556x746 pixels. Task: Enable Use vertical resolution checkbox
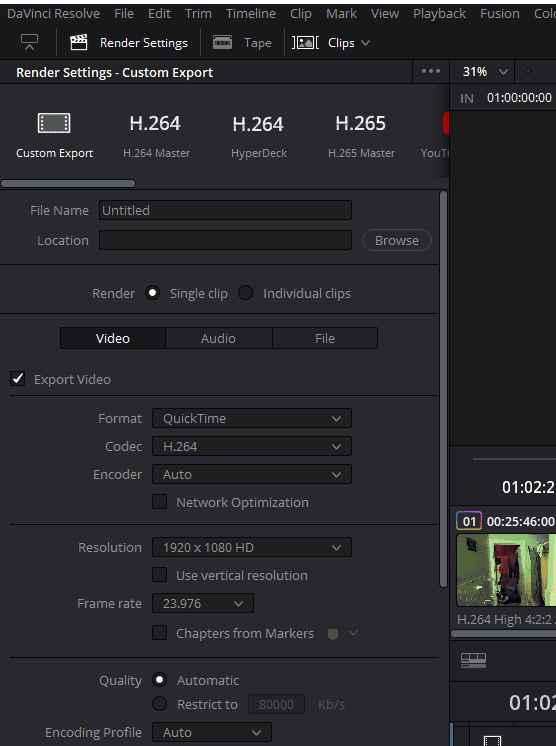click(x=159, y=574)
